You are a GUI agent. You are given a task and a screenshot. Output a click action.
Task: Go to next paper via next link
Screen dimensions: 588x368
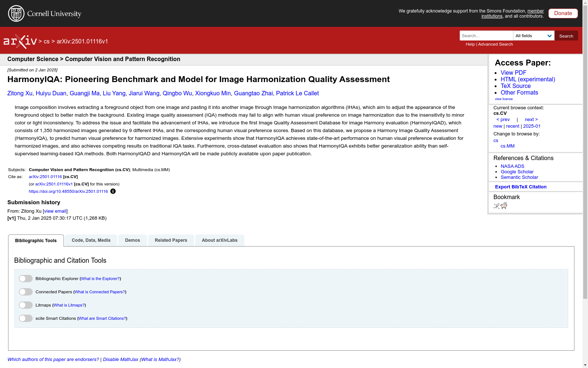click(x=531, y=120)
